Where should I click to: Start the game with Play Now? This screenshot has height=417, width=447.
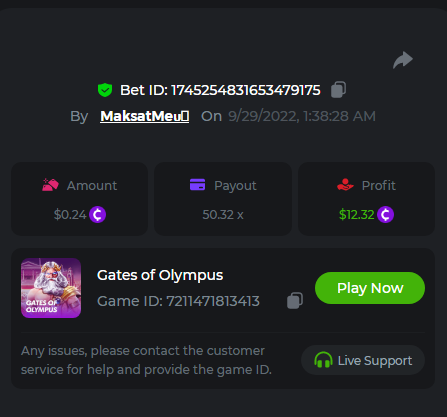[x=370, y=288]
